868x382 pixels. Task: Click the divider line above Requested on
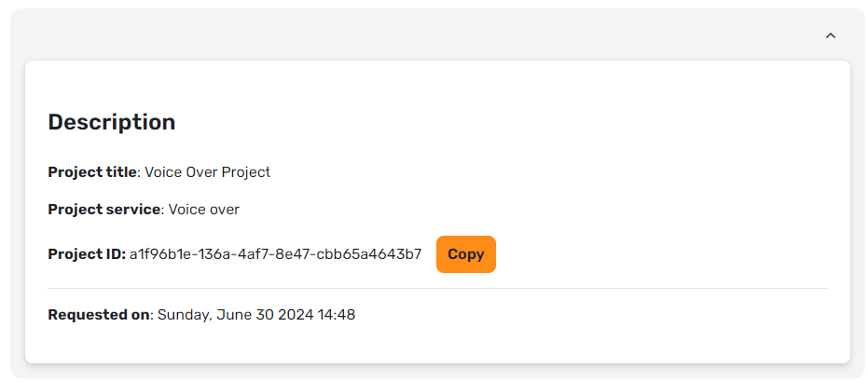pyautogui.click(x=437, y=289)
